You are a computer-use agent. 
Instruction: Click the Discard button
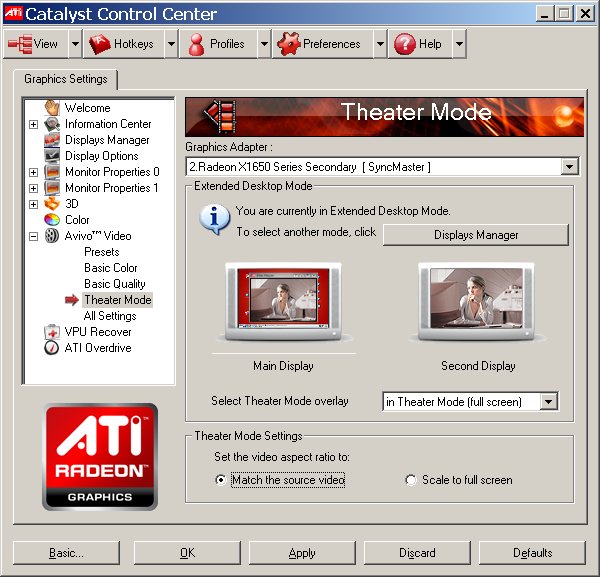(417, 553)
